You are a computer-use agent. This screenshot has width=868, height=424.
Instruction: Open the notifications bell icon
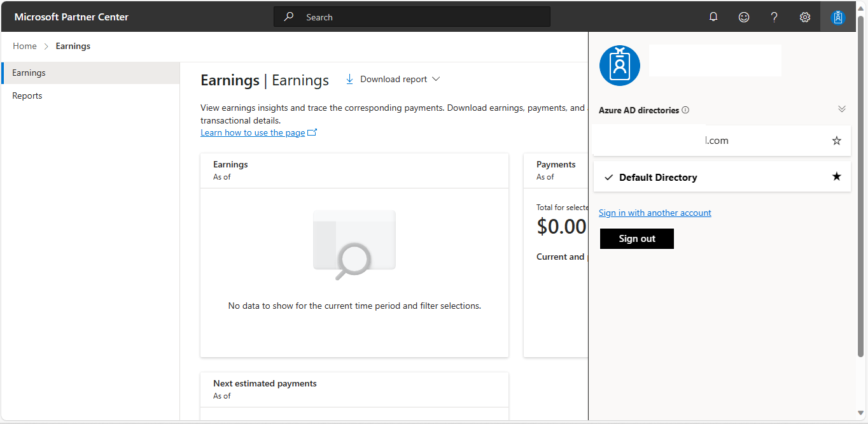pyautogui.click(x=713, y=17)
